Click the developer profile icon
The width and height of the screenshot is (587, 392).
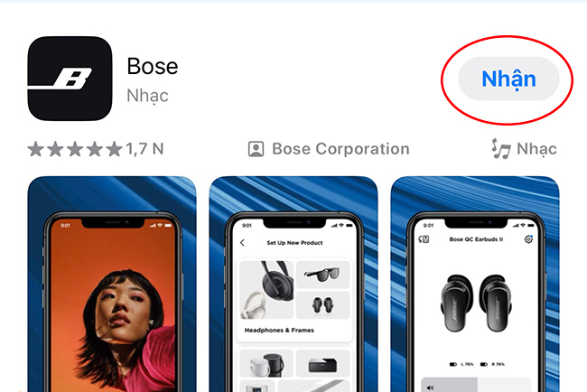[256, 149]
